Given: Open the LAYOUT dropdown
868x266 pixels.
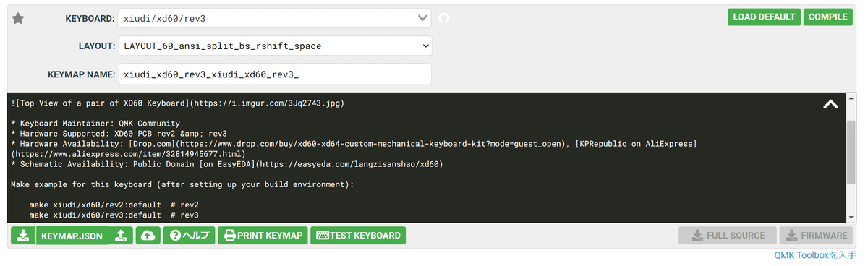Looking at the screenshot, I should (275, 46).
